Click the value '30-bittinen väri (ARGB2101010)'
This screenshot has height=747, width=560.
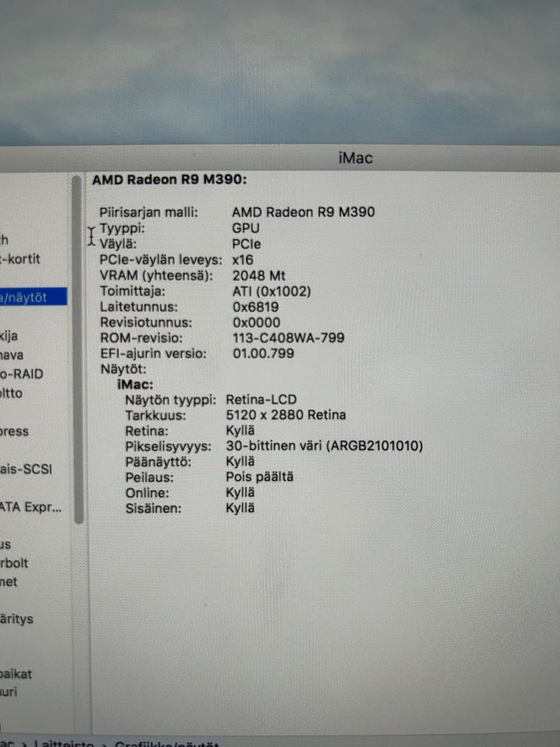(324, 446)
